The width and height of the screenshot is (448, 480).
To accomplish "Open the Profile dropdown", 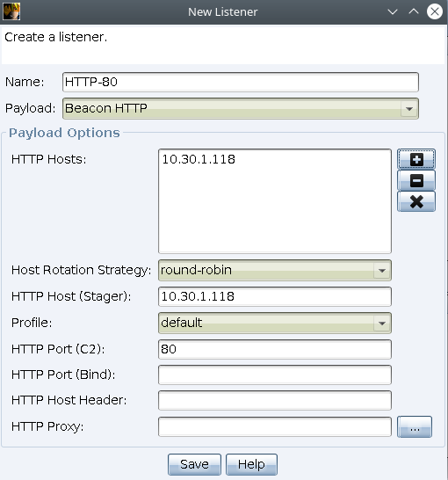I will point(275,323).
